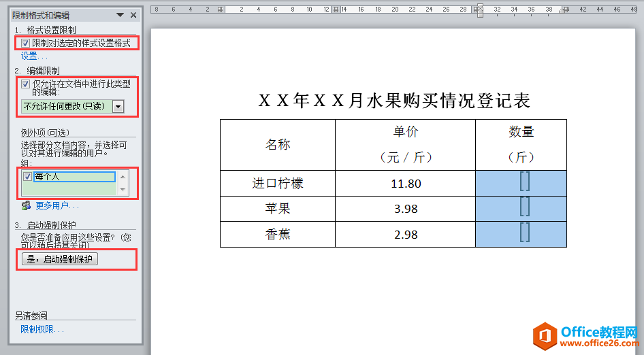
Task: Select the 每个人 entry in groups list
Action: click(x=74, y=176)
